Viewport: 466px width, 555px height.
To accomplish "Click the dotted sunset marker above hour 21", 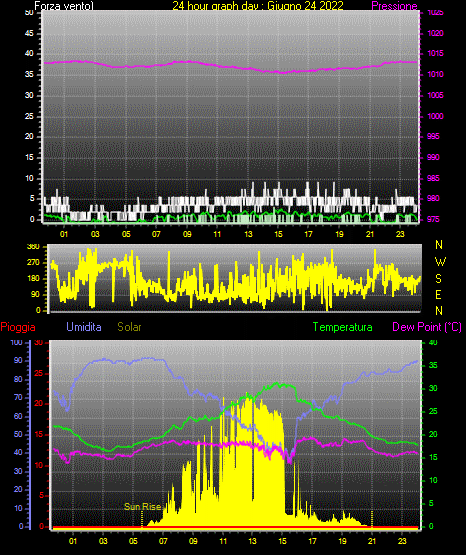I will (x=372, y=519).
